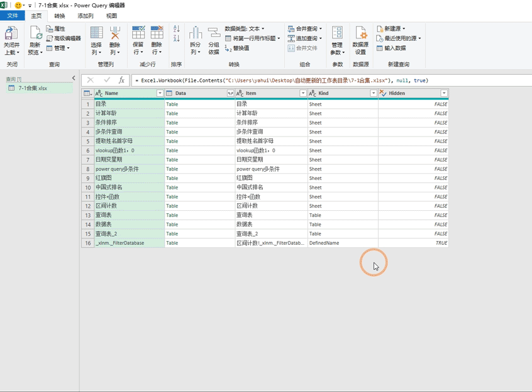This screenshot has width=532, height=392.
Task: Click inside the formula bar
Action: [x=331, y=81]
